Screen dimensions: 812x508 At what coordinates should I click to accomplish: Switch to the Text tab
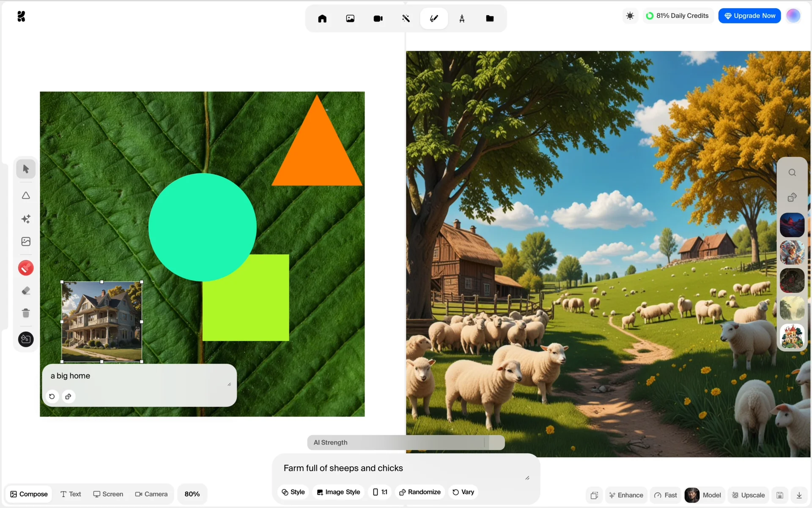[x=71, y=494]
